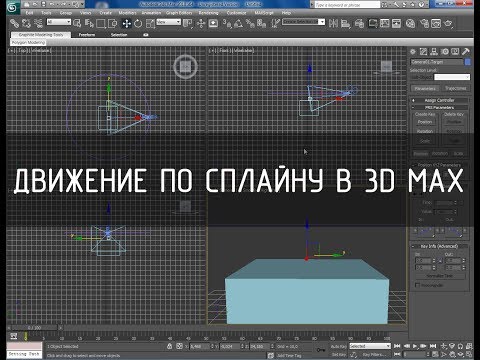Viewport: 480px width, 360px height.
Task: Expand the Assign Controller rollout
Action: coord(439,100)
